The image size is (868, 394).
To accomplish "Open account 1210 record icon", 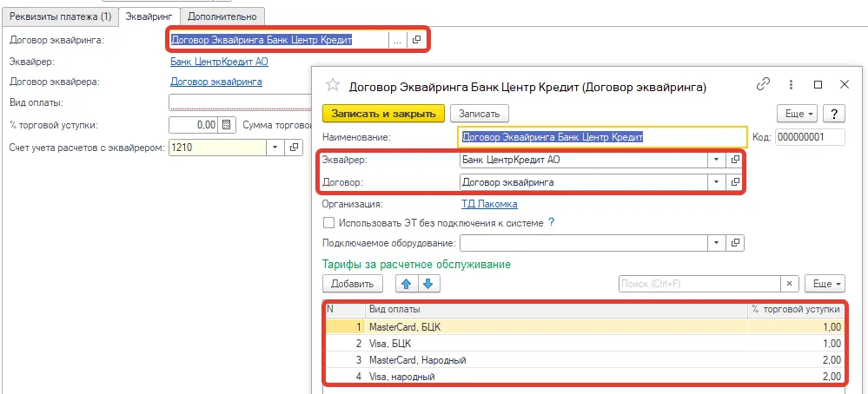I will (294, 148).
